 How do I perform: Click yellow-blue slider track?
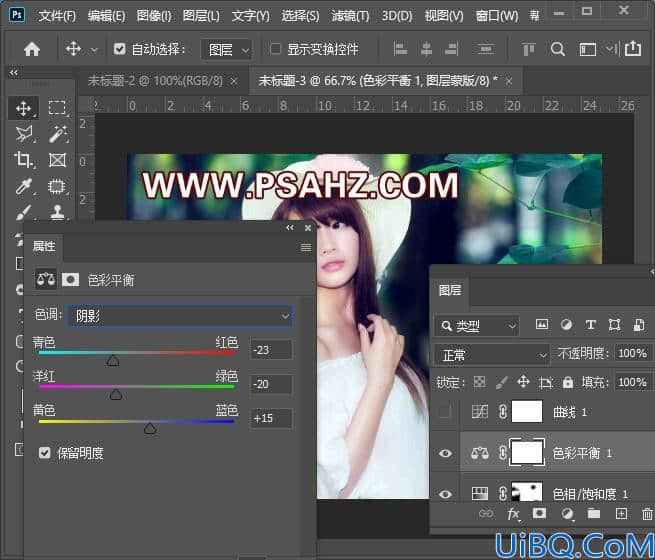pos(137,421)
